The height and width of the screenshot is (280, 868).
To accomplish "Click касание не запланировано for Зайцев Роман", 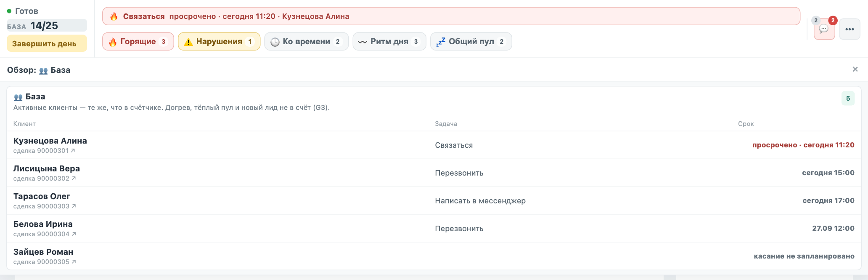I will click(x=804, y=256).
